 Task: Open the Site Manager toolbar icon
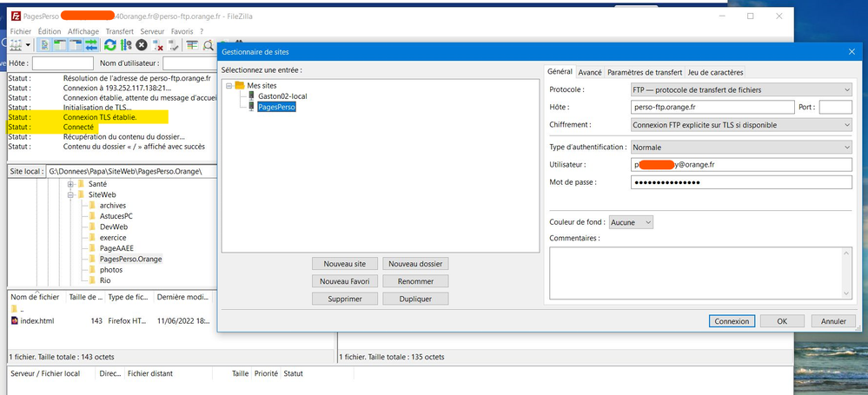pyautogui.click(x=17, y=45)
